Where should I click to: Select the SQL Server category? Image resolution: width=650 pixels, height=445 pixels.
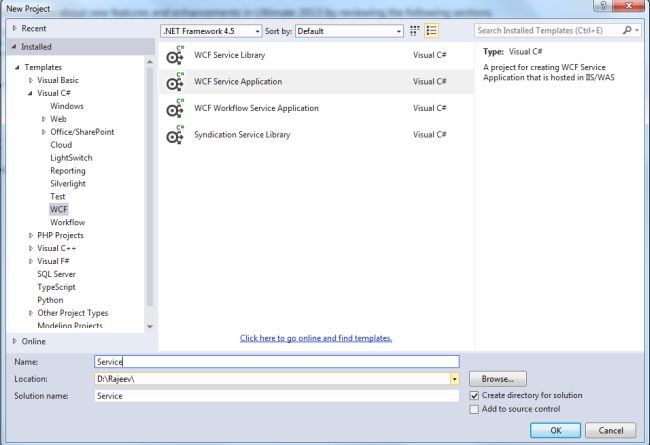pyautogui.click(x=56, y=274)
